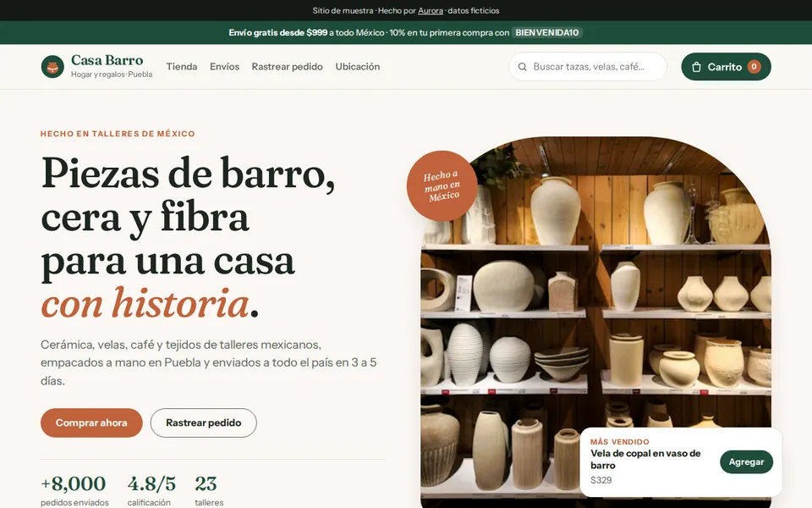This screenshot has width=812, height=508.
Task: Go to Rastrear pedido in navigation
Action: [287, 66]
